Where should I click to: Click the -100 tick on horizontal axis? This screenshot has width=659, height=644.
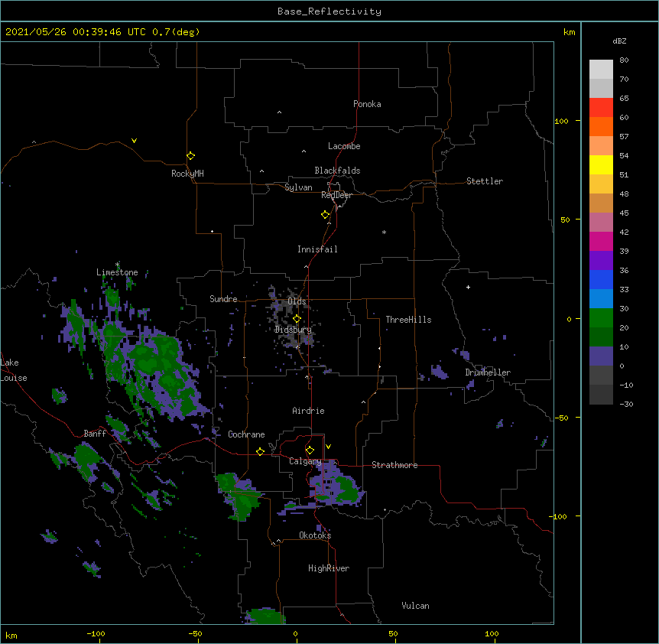coord(96,634)
